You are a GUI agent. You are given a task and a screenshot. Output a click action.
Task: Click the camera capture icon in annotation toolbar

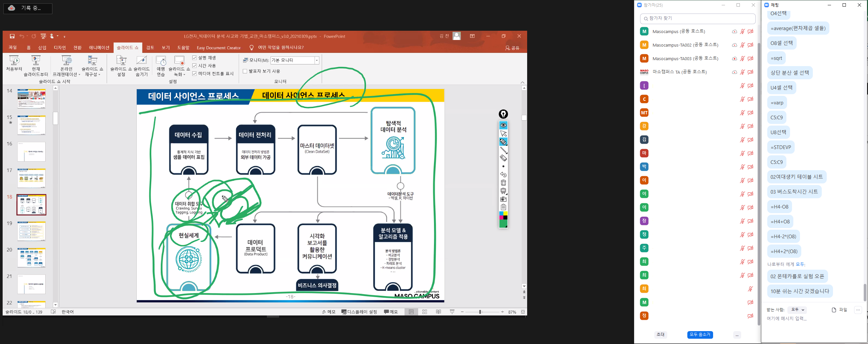[503, 199]
